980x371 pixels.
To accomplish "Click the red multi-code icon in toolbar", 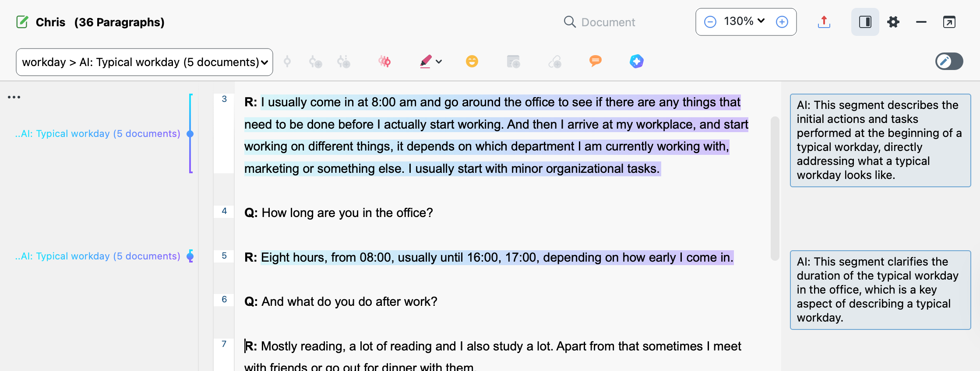I will [x=384, y=61].
